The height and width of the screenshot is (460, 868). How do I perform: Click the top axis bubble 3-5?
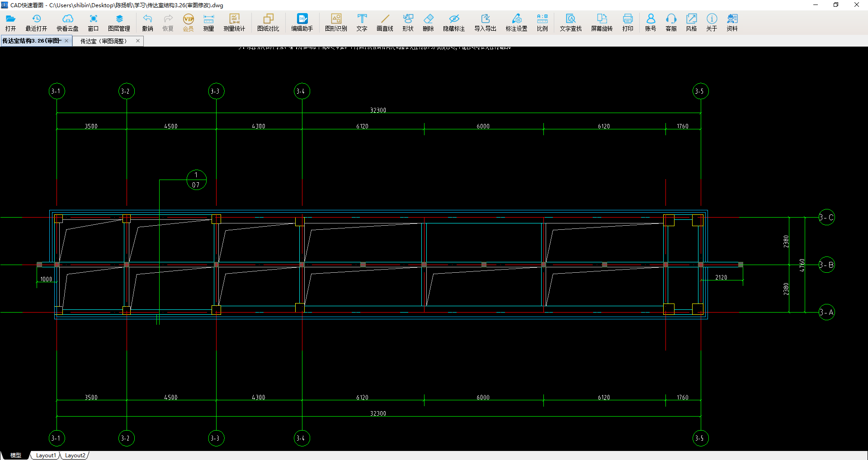(700, 91)
